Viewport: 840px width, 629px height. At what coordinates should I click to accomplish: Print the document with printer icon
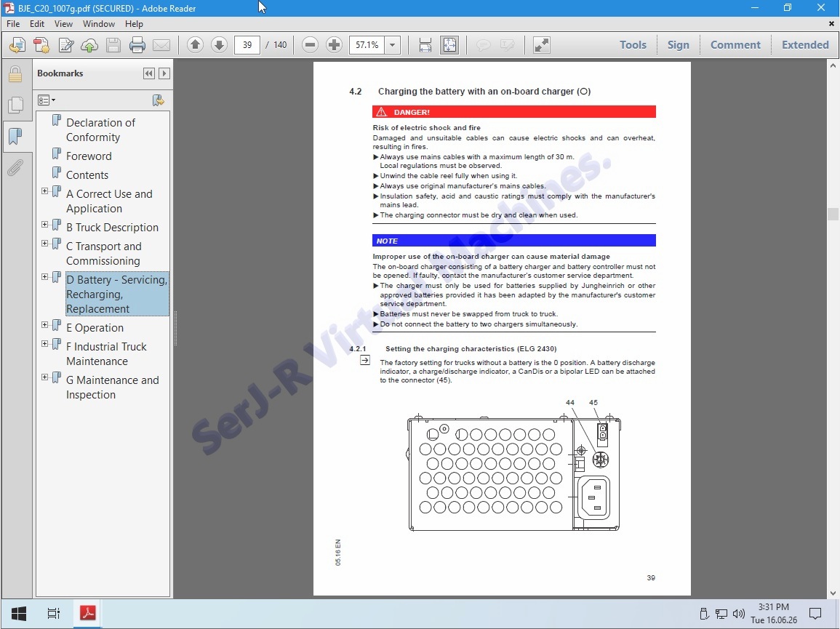click(x=137, y=45)
